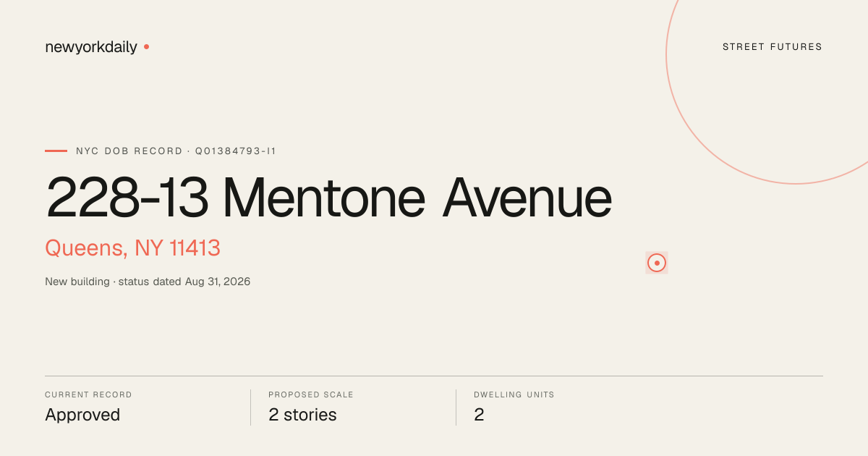Click the short red dash before NYC DOB RECORD
This screenshot has height=456, width=868.
point(56,151)
